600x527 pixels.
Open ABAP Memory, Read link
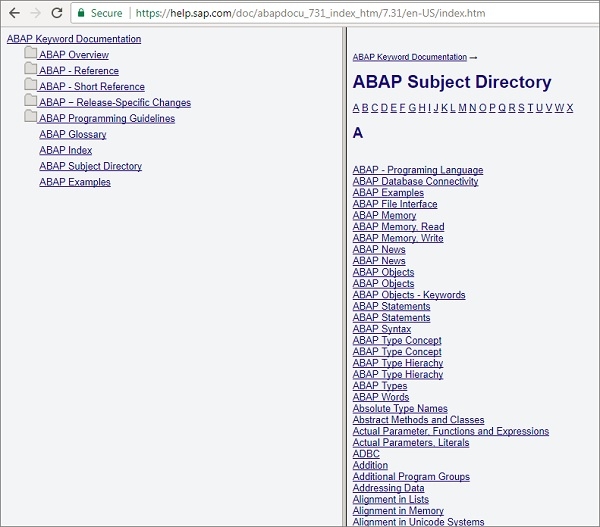pyautogui.click(x=398, y=227)
